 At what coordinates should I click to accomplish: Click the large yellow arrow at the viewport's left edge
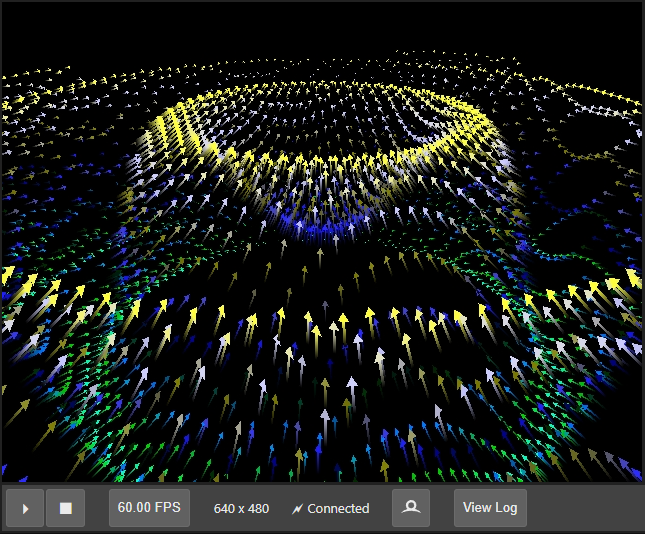[10, 275]
